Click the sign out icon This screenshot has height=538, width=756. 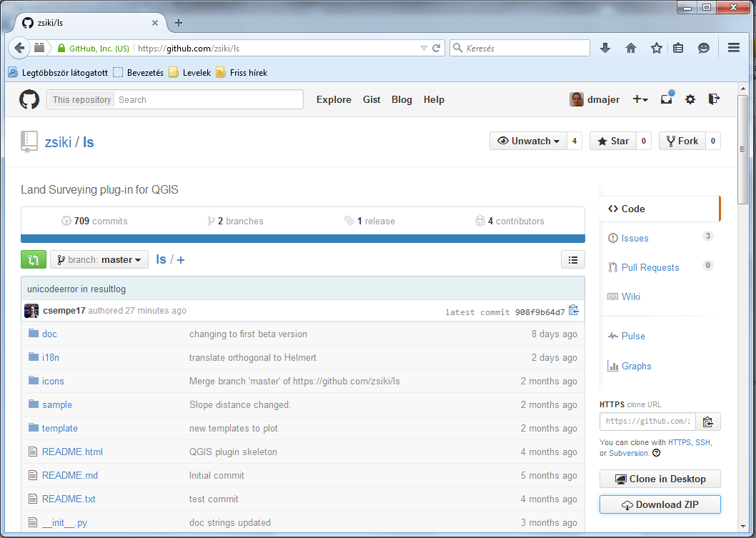tap(713, 99)
